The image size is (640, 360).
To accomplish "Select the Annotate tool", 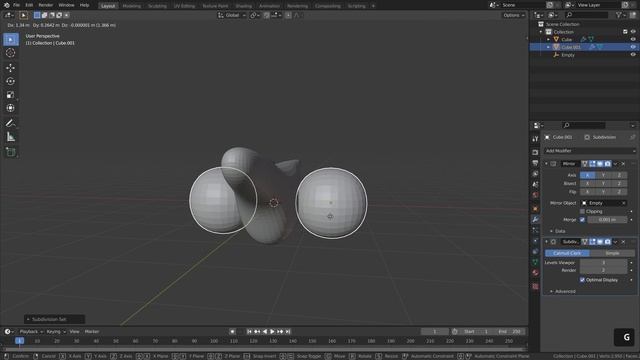I will pos(11,123).
